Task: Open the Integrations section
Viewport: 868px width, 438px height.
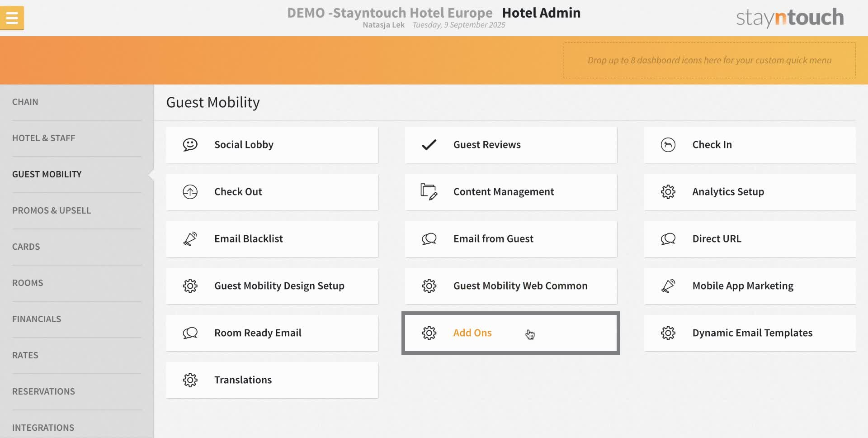Action: tap(77, 425)
